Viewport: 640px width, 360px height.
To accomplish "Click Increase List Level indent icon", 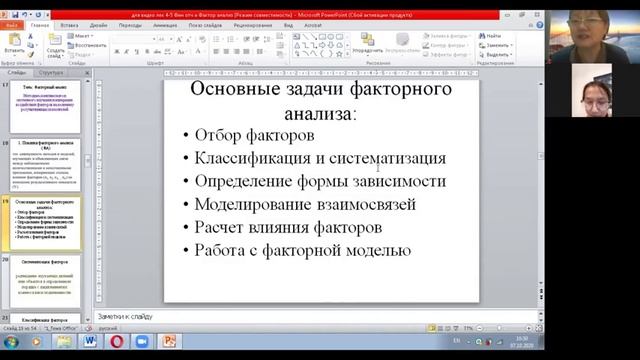I will (256, 39).
